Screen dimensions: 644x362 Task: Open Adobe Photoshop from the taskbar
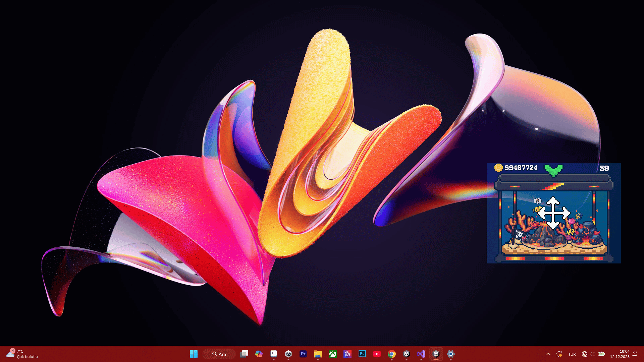[362, 354]
